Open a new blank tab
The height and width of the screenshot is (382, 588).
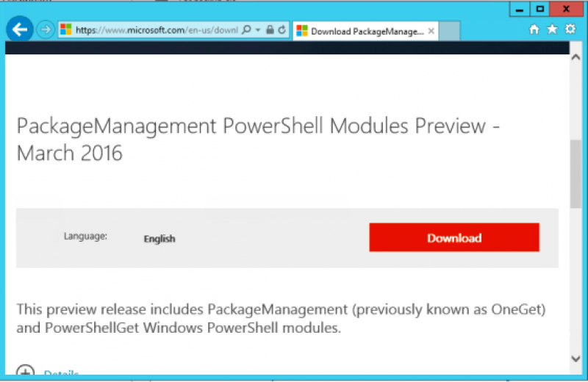click(449, 31)
